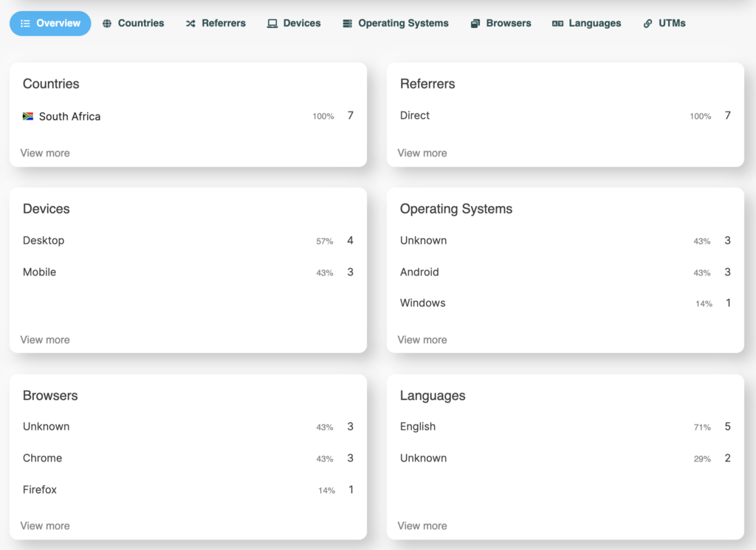The width and height of the screenshot is (756, 550).
Task: Click the Referrers card heading
Action: (427, 84)
